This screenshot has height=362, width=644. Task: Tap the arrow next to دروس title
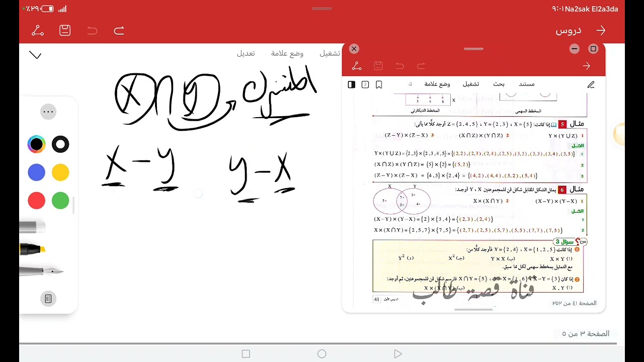coord(601,31)
